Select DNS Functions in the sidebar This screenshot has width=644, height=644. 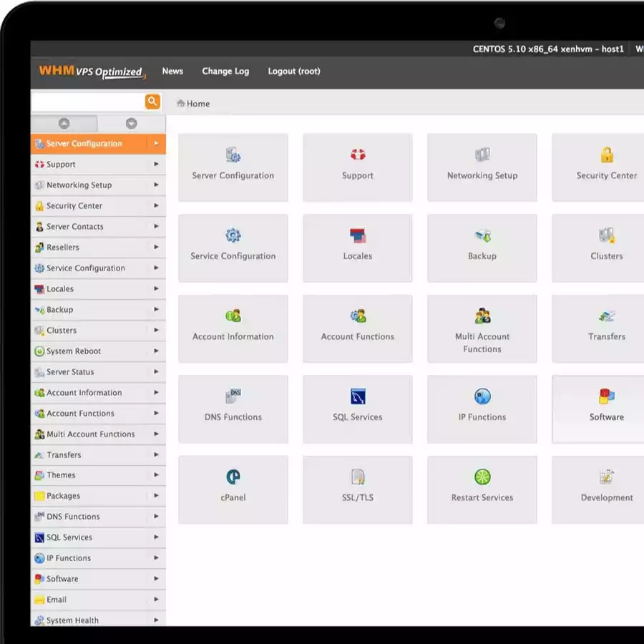click(98, 516)
